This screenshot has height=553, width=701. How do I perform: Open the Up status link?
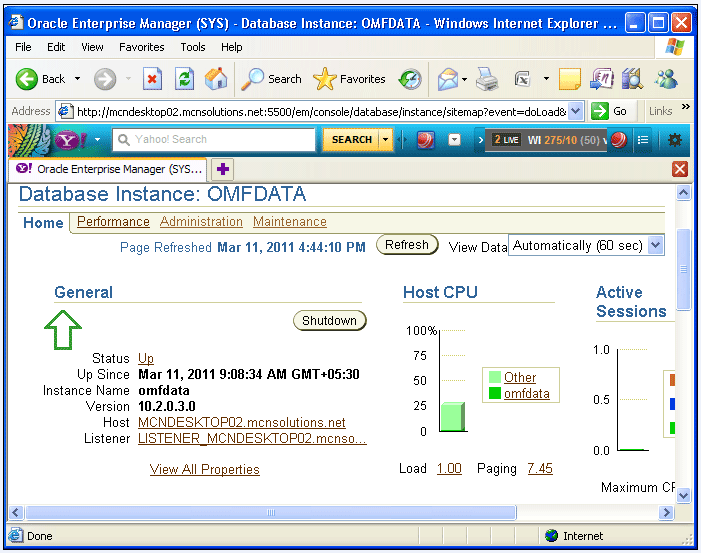[x=146, y=359]
